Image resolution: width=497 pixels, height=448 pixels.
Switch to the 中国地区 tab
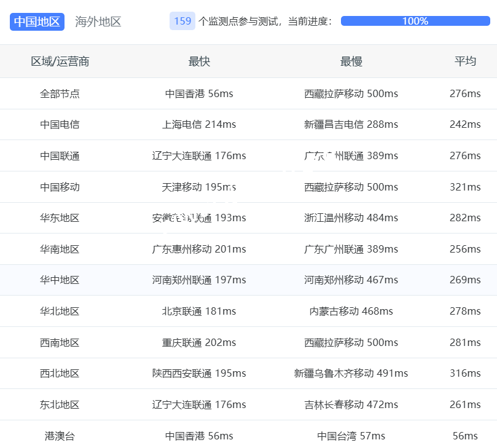(x=37, y=22)
